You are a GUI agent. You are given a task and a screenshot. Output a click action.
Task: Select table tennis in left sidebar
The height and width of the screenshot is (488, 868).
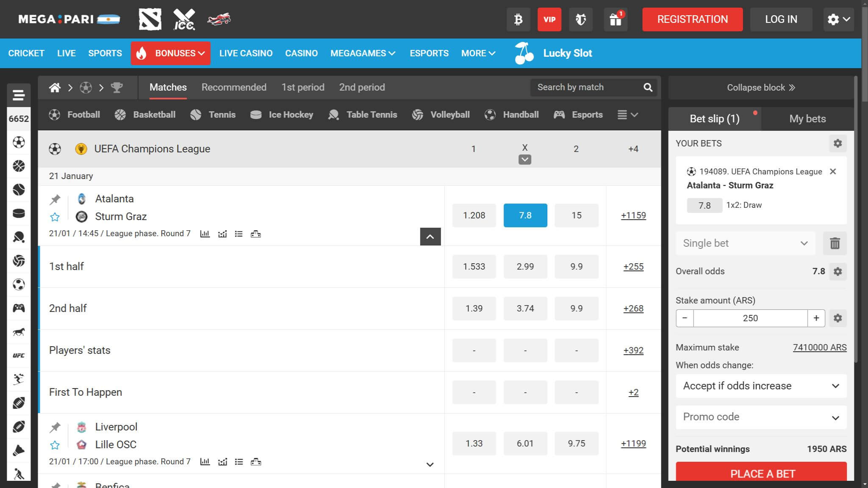point(19,237)
